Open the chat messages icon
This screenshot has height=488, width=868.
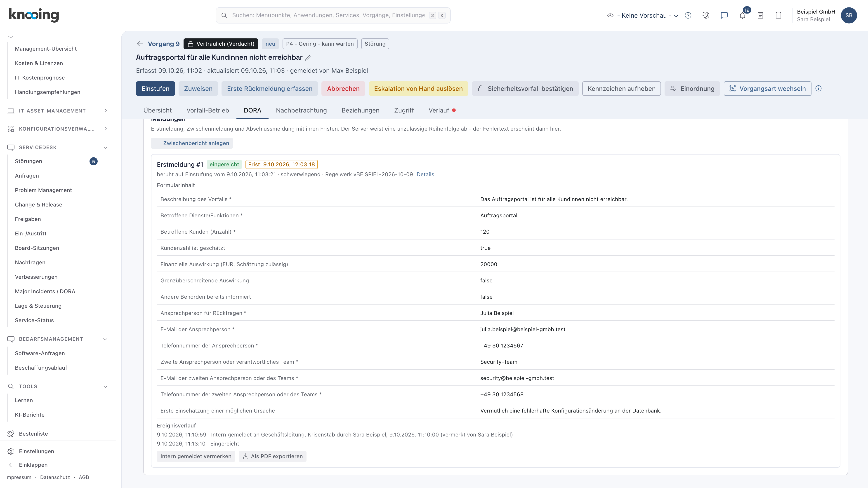pos(724,15)
